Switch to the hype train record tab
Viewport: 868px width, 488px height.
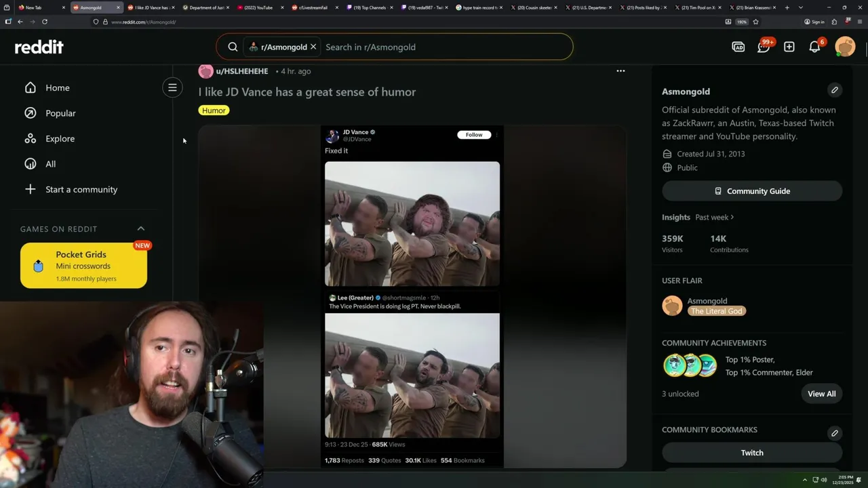480,7
